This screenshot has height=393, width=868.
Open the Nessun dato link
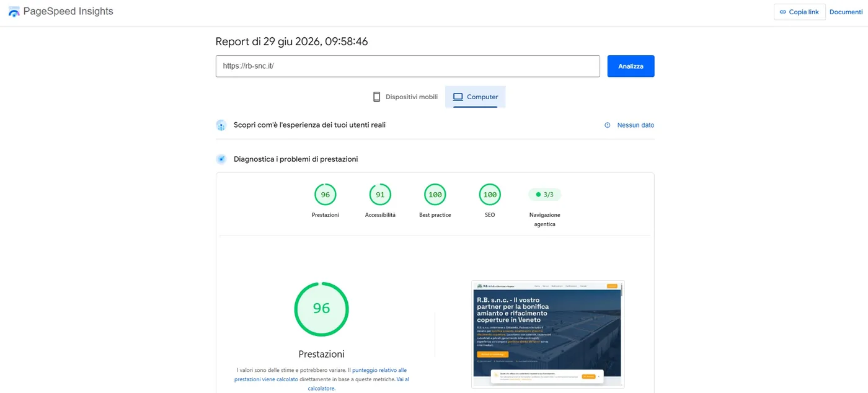[635, 125]
